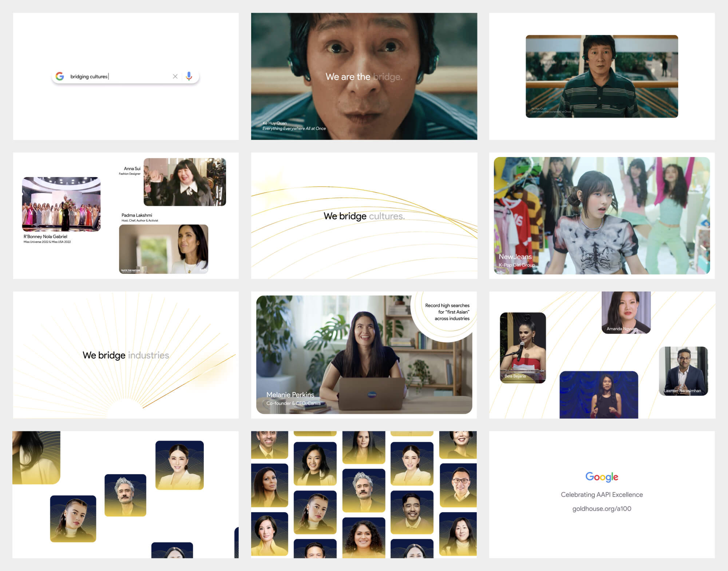This screenshot has height=571, width=728.
Task: Start voice search with the microphone icon
Action: [x=189, y=76]
